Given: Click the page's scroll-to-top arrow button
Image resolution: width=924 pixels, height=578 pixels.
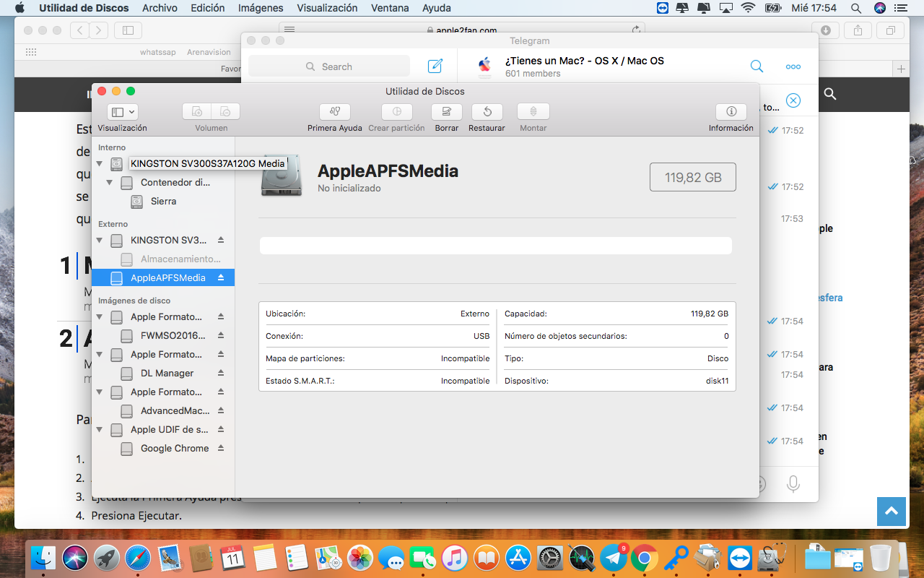Looking at the screenshot, I should coord(892,512).
